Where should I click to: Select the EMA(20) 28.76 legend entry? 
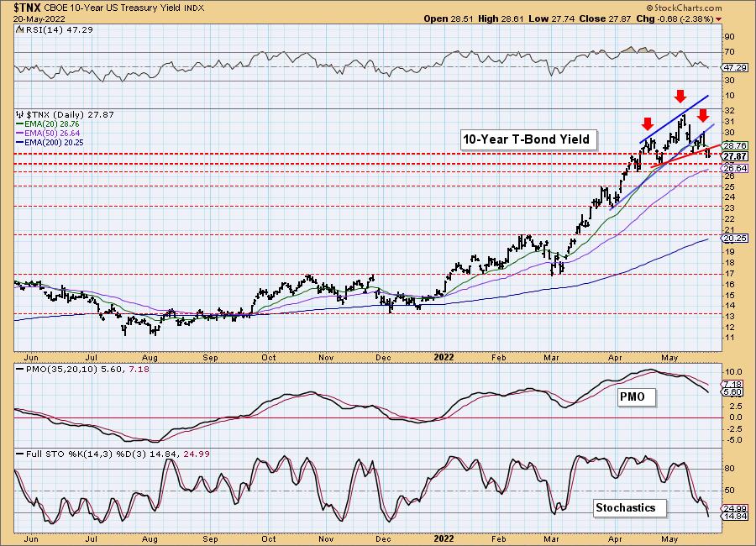coord(48,124)
